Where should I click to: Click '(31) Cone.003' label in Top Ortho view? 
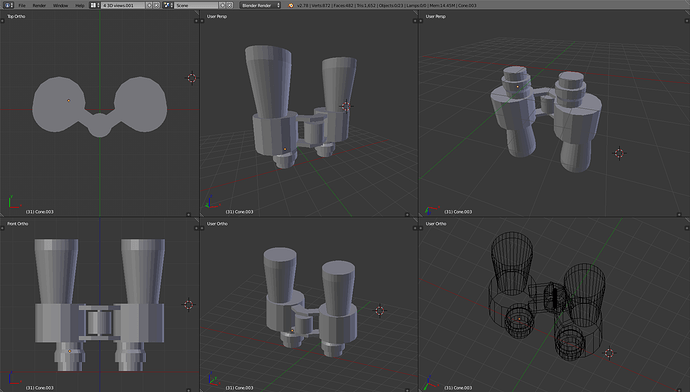[x=40, y=212]
